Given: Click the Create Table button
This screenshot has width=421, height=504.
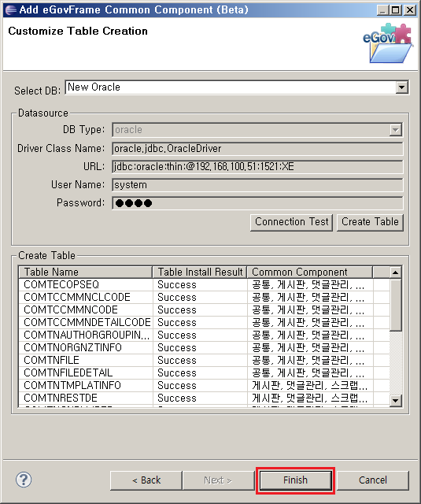Looking at the screenshot, I should tap(370, 222).
